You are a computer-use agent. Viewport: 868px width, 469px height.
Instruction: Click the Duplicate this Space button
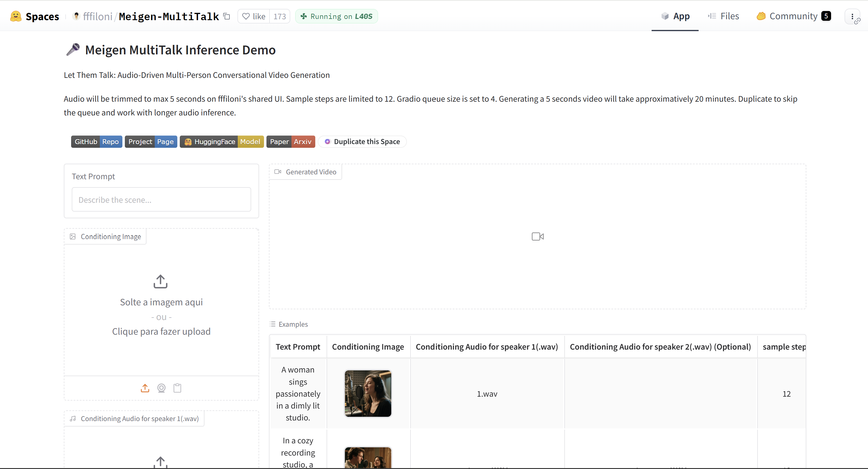(x=362, y=142)
